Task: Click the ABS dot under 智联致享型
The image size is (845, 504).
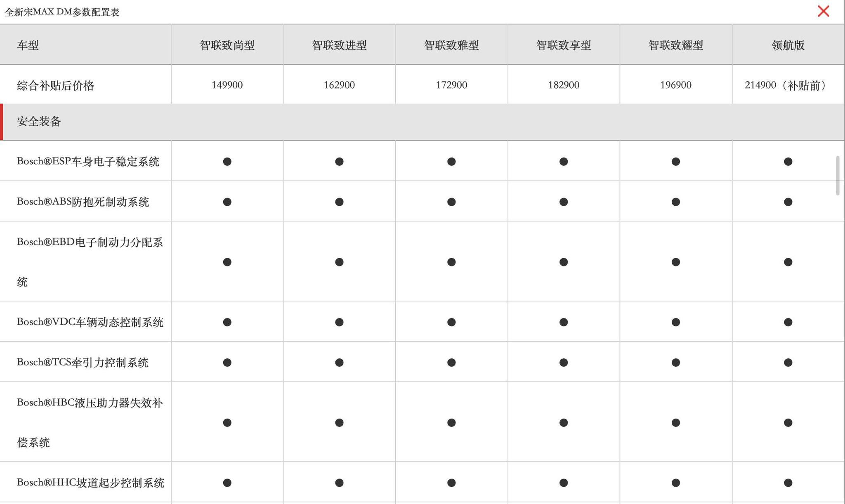Action: [x=564, y=202]
